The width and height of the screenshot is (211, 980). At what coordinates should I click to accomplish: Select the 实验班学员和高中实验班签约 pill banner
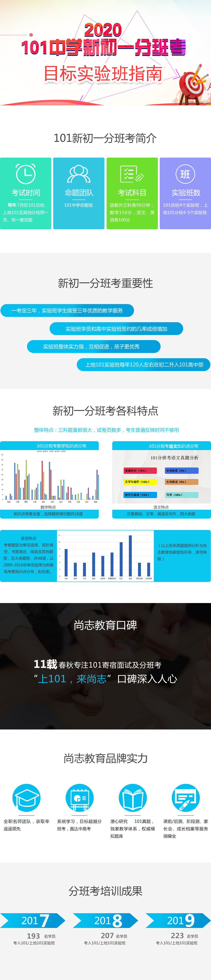(116, 329)
